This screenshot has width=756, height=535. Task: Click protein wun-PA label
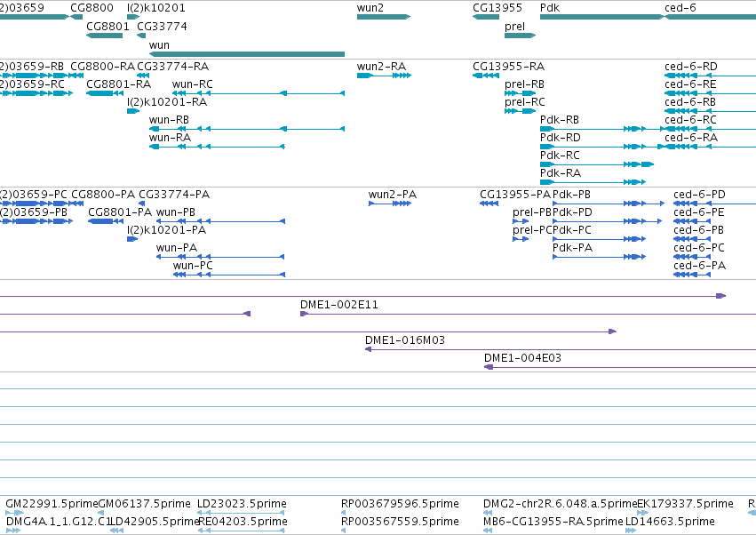click(x=177, y=248)
